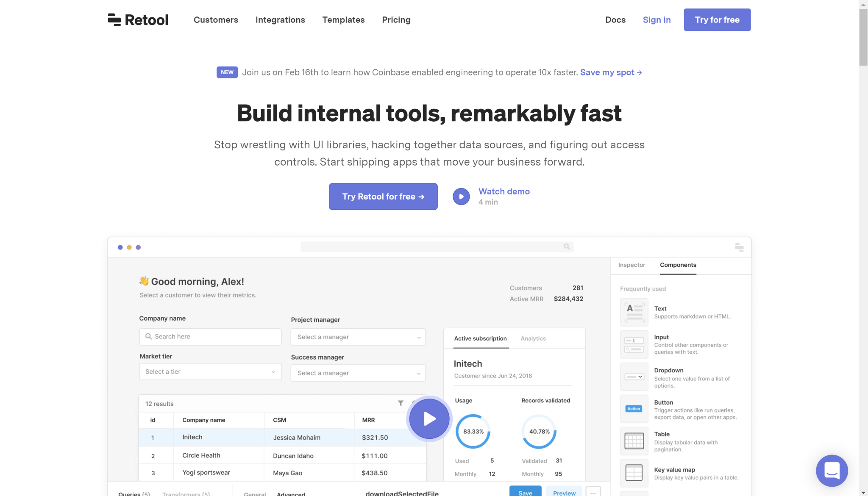The image size is (868, 496).
Task: Click the Company name search field
Action: tap(210, 337)
